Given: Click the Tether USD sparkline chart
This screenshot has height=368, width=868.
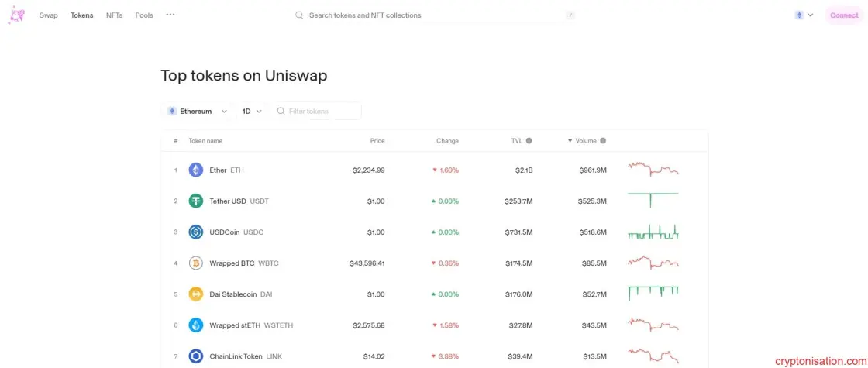Looking at the screenshot, I should [653, 199].
